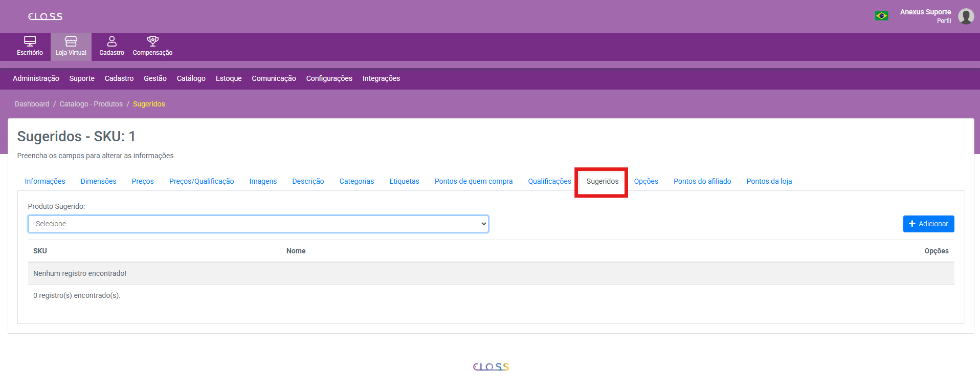Go to the Imagens tab
980x389 pixels.
coord(263,181)
